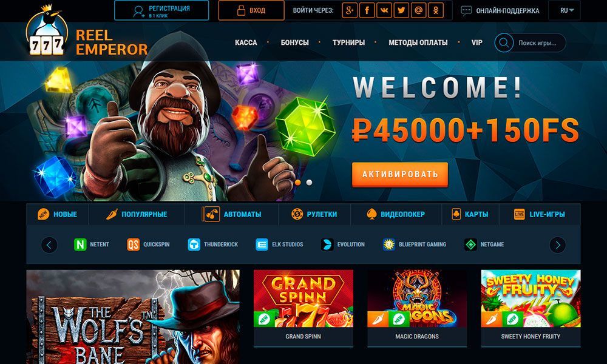Log in via Facebook icon

point(367,10)
